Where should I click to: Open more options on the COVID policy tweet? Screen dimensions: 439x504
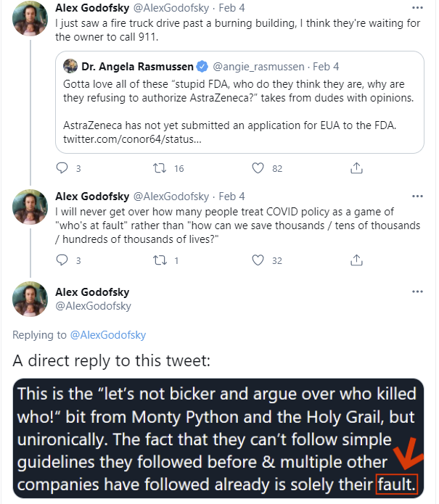click(x=417, y=197)
